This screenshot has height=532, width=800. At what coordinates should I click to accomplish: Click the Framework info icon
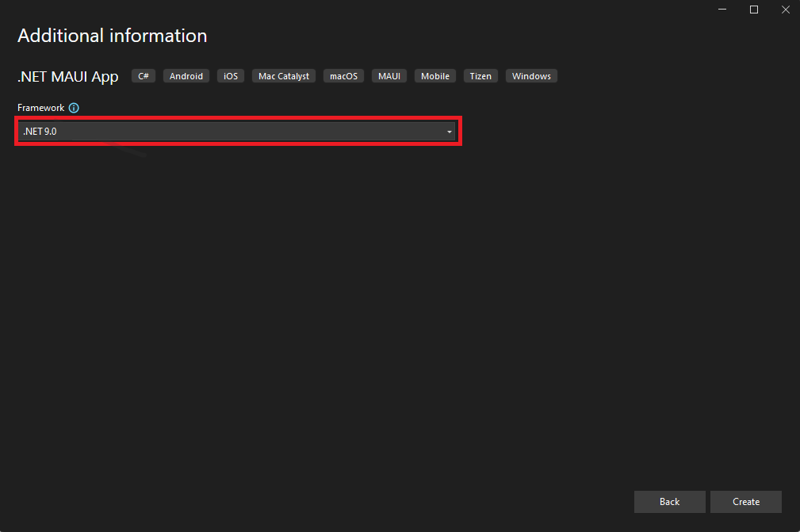pos(74,108)
